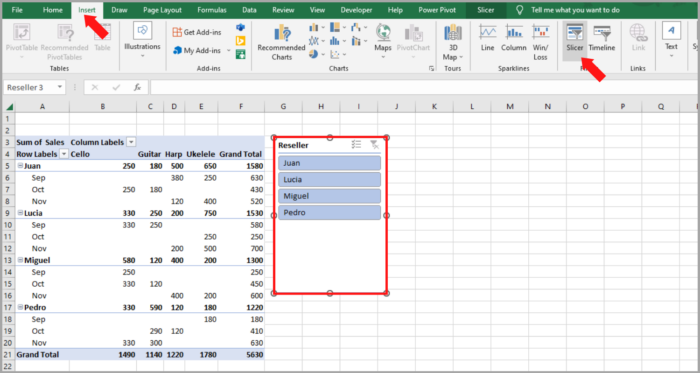Image resolution: width=700 pixels, height=373 pixels.
Task: Click the Get Add-ins button
Action: (x=197, y=32)
